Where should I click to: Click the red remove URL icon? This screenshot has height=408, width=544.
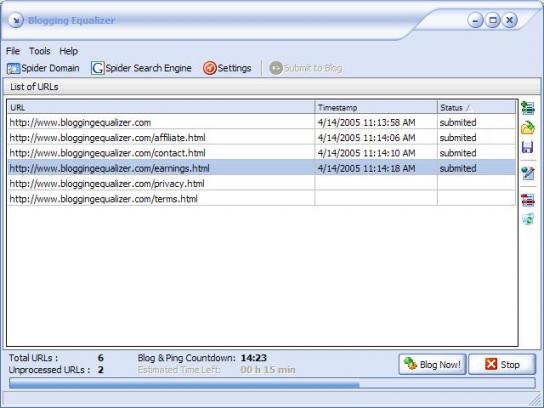tap(528, 200)
